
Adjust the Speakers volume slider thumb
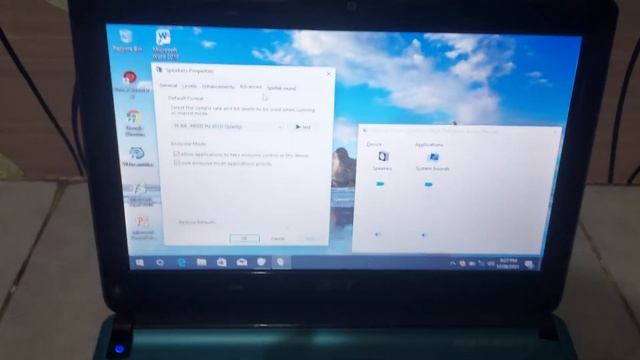380,184
